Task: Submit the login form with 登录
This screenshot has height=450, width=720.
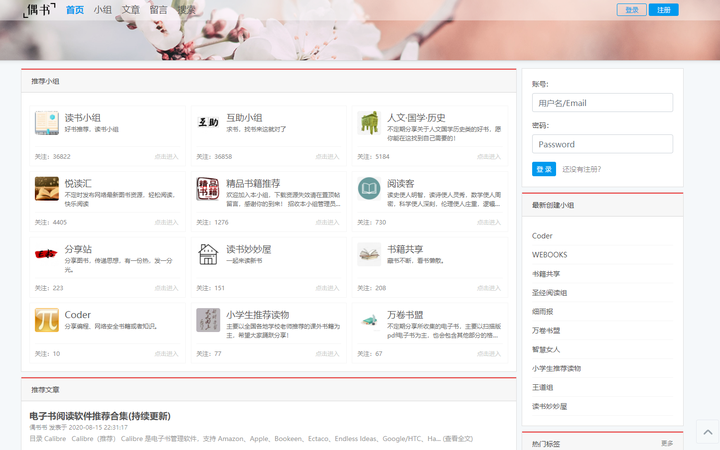Action: click(x=544, y=169)
